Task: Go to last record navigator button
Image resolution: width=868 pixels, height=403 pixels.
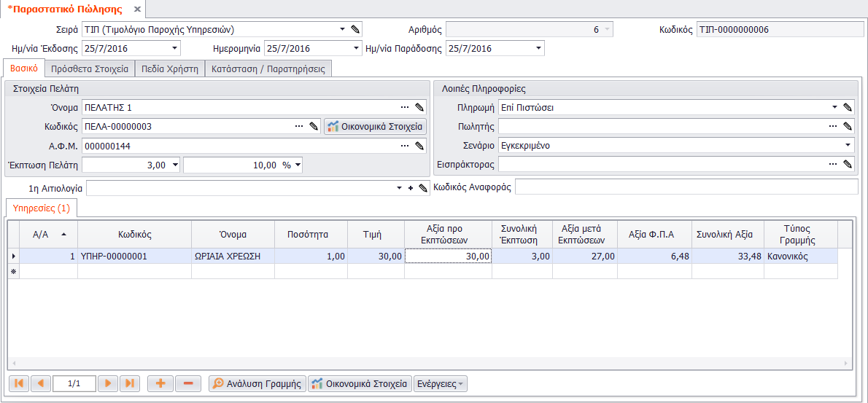Action: point(130,383)
